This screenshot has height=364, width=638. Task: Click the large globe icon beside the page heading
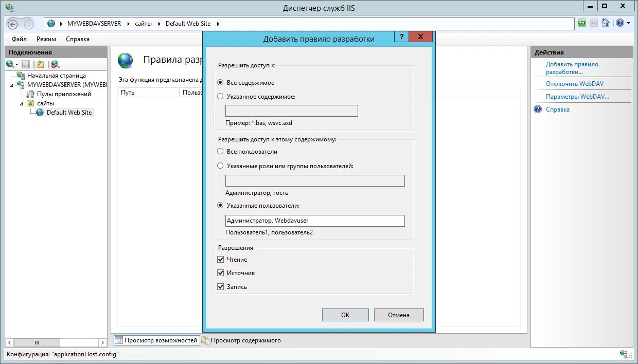[125, 61]
